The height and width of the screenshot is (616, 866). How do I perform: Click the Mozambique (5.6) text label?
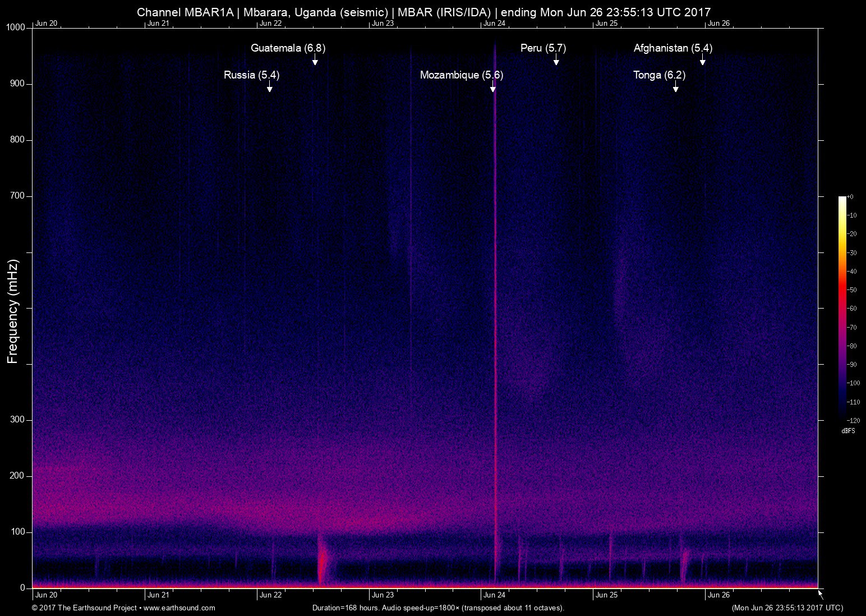tap(461, 75)
